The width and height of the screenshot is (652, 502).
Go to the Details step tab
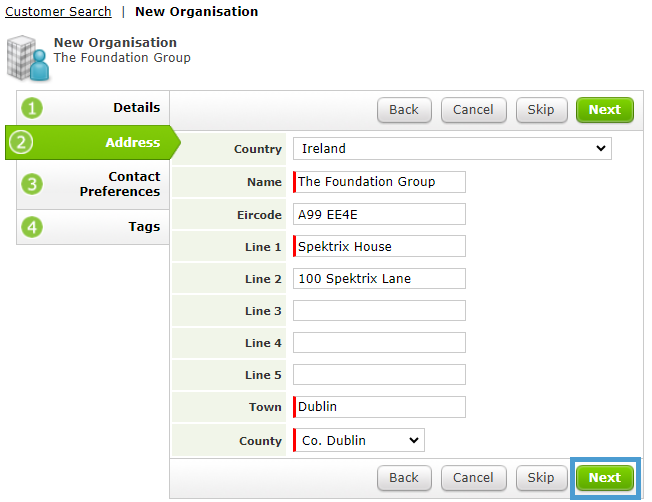93,108
